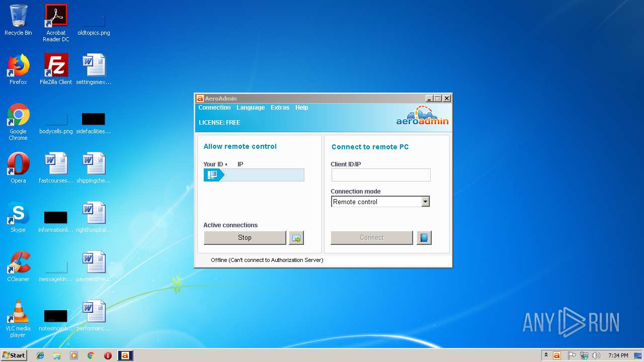Open the Connection menu in AeroAdmin

coord(214,108)
